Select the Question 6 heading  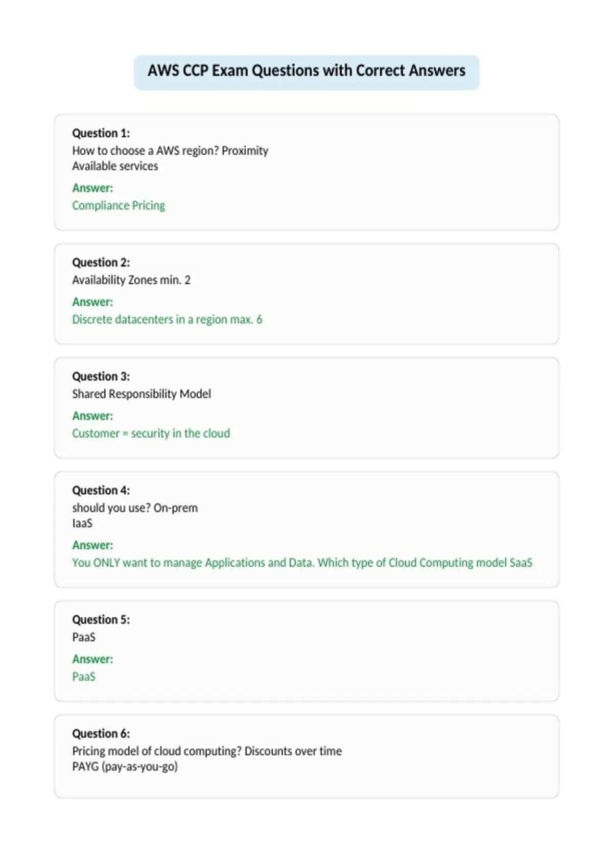pyautogui.click(x=101, y=733)
